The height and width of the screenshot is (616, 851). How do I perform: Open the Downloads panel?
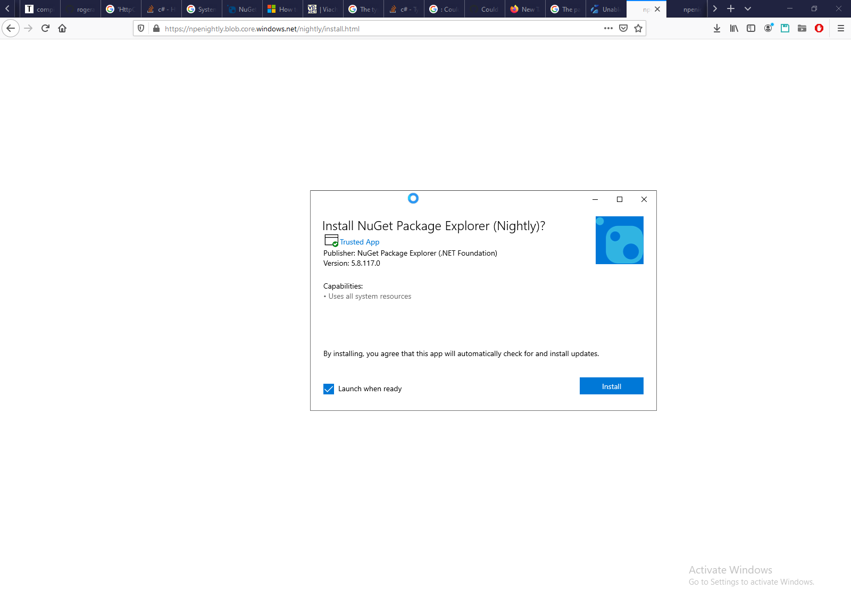(717, 28)
